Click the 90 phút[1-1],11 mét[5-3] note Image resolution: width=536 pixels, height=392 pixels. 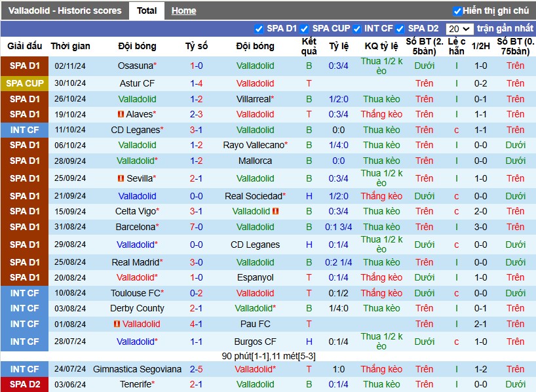(x=269, y=356)
